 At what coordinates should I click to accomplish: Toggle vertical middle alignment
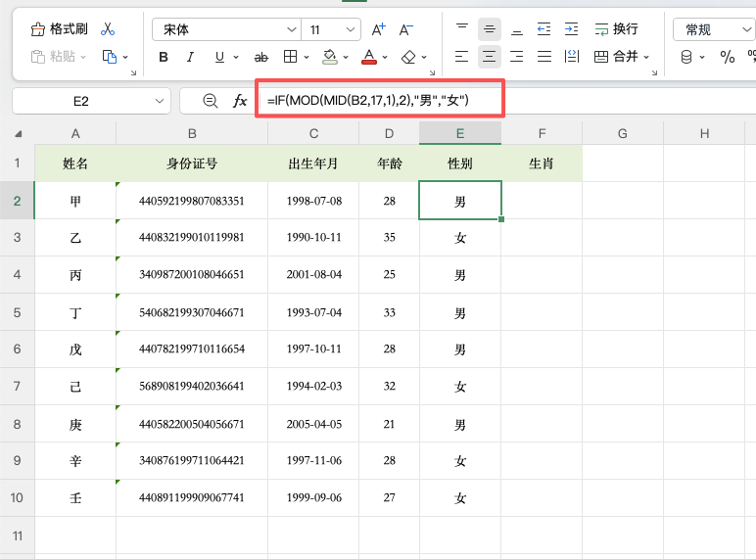[490, 29]
